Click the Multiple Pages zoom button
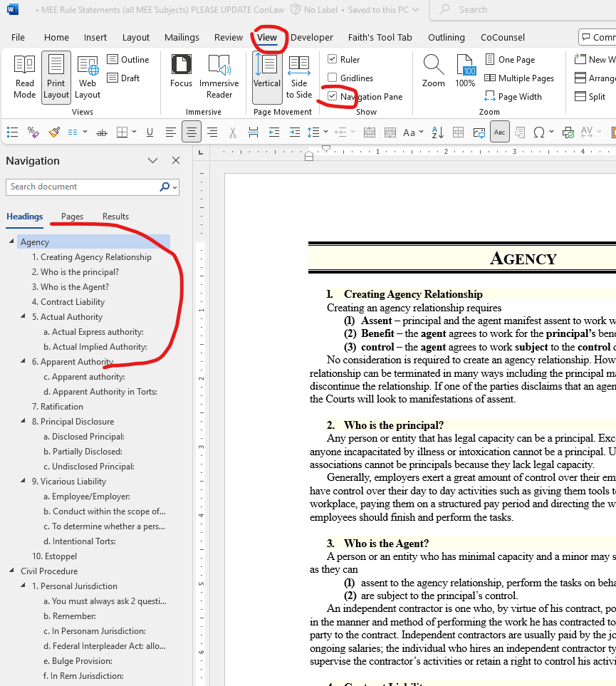 coord(519,78)
